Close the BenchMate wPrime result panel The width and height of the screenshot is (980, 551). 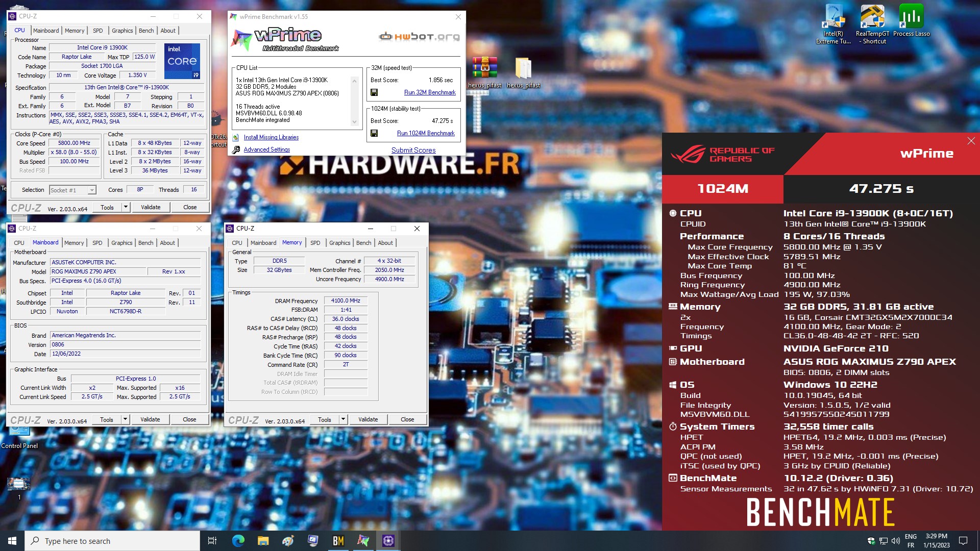tap(971, 141)
